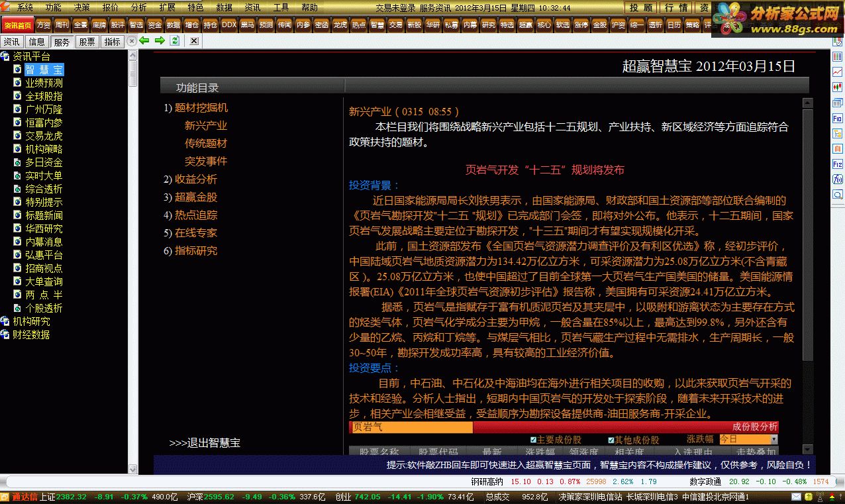Click the 页岩气 orange section header
The image size is (845, 504).
(411, 427)
